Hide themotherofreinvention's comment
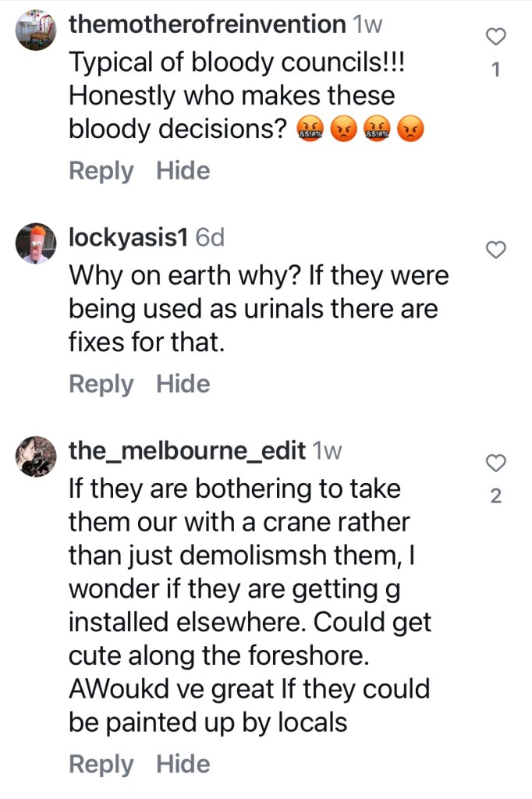This screenshot has width=532, height=799. point(183,171)
